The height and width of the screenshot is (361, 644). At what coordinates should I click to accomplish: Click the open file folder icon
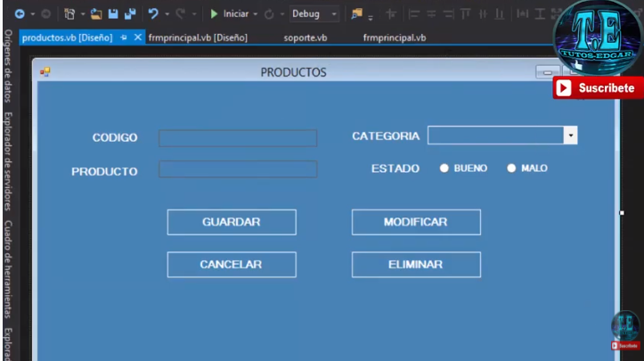click(x=96, y=14)
